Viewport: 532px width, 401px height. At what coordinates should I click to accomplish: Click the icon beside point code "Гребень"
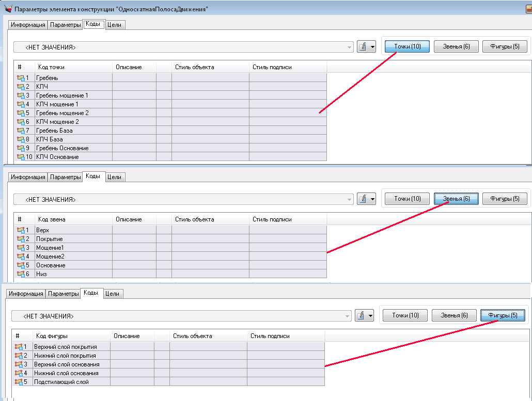tap(21, 78)
